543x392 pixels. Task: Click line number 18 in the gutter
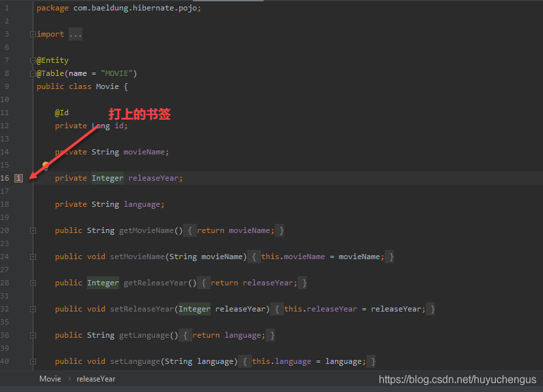(x=5, y=204)
